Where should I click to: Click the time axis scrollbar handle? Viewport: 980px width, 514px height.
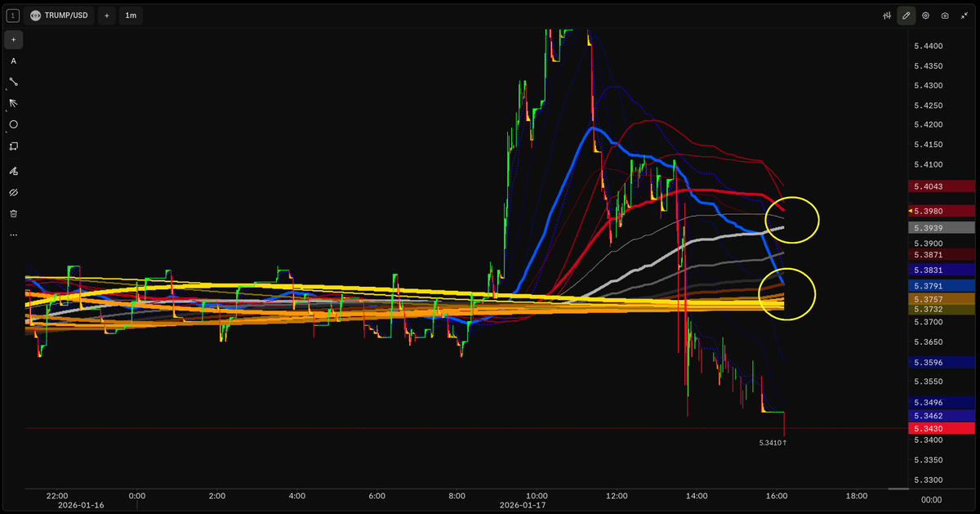pos(898,489)
